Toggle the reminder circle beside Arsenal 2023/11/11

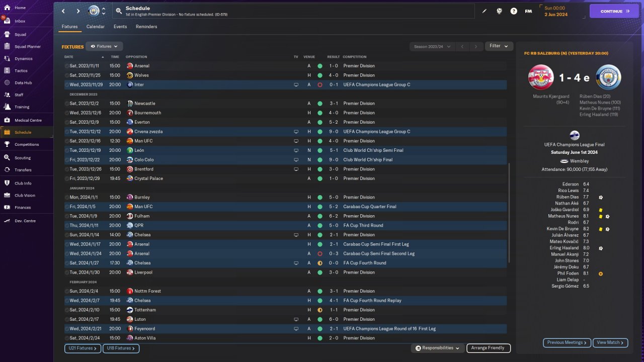67,66
